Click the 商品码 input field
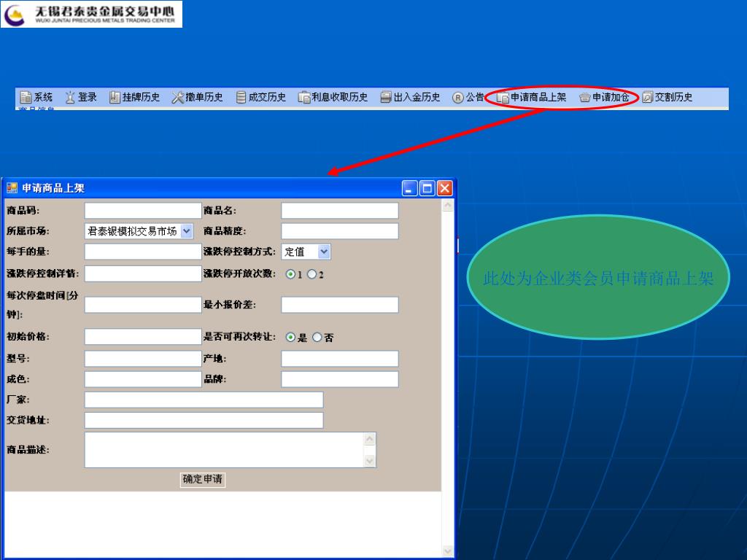The height and width of the screenshot is (560, 747). (143, 211)
